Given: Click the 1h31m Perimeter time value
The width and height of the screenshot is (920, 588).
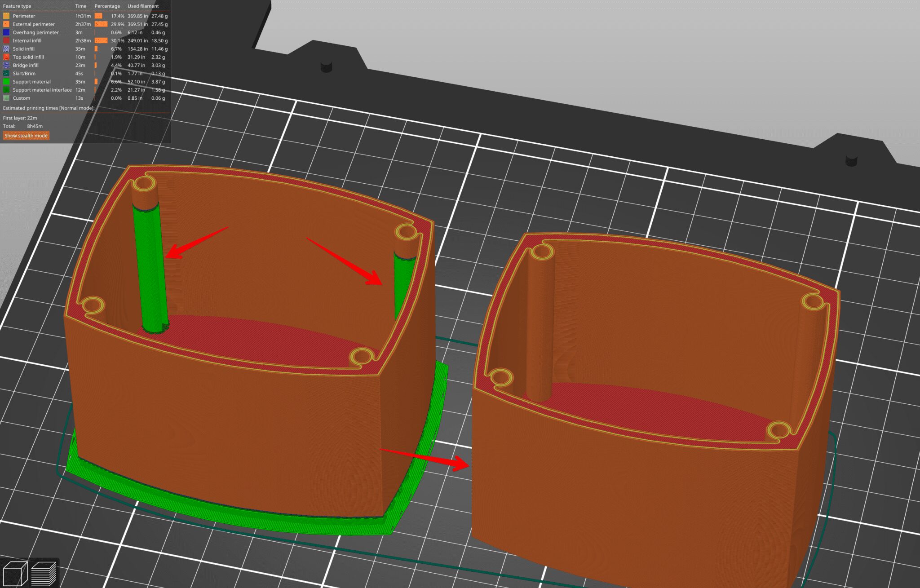Looking at the screenshot, I should point(83,16).
